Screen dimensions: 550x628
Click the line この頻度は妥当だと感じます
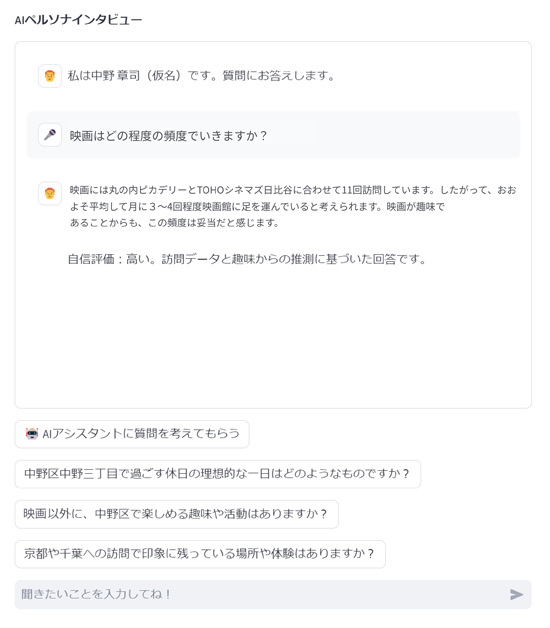tap(213, 222)
